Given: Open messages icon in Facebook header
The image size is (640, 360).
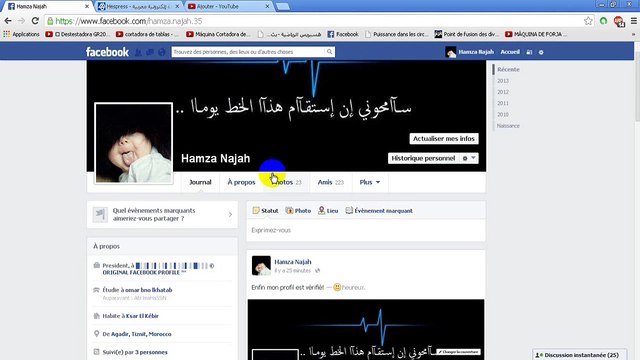Looking at the screenshot, I should 150,52.
